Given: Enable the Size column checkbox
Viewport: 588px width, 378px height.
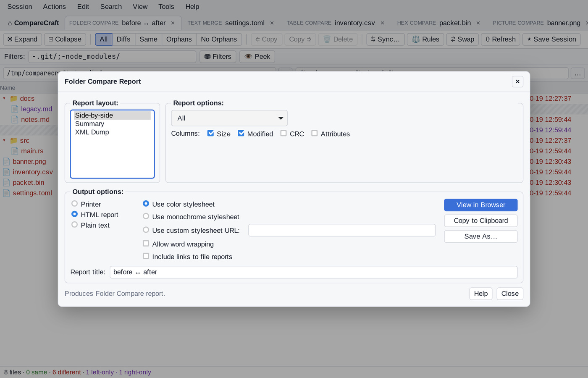Looking at the screenshot, I should click(210, 133).
